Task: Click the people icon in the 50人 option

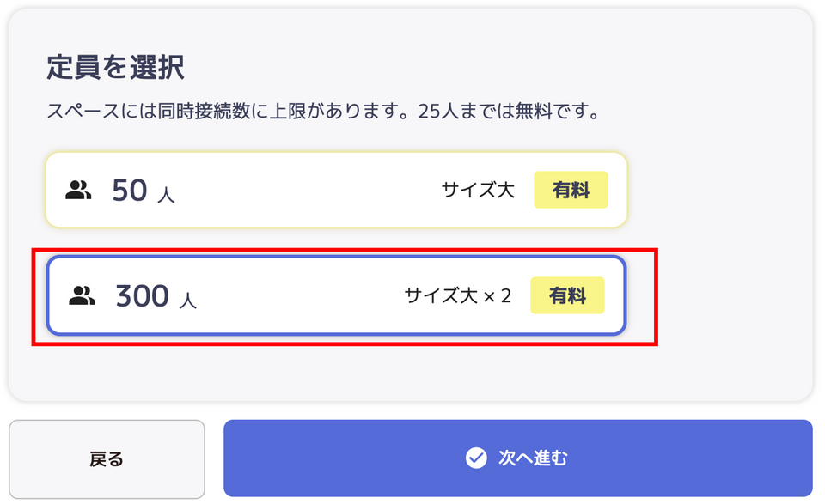Action: (x=78, y=191)
